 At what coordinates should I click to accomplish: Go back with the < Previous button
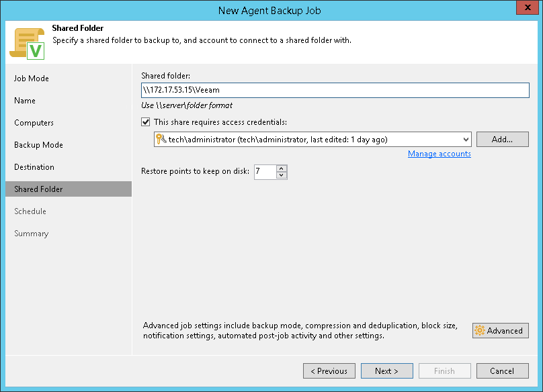click(329, 371)
